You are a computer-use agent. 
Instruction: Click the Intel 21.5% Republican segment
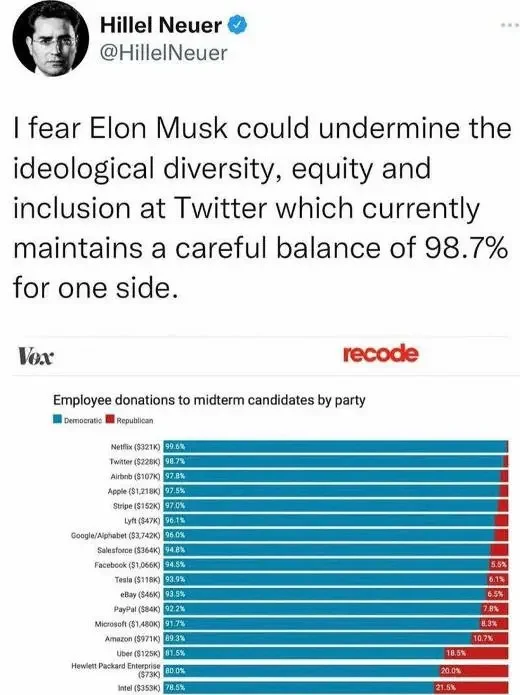pos(471,687)
